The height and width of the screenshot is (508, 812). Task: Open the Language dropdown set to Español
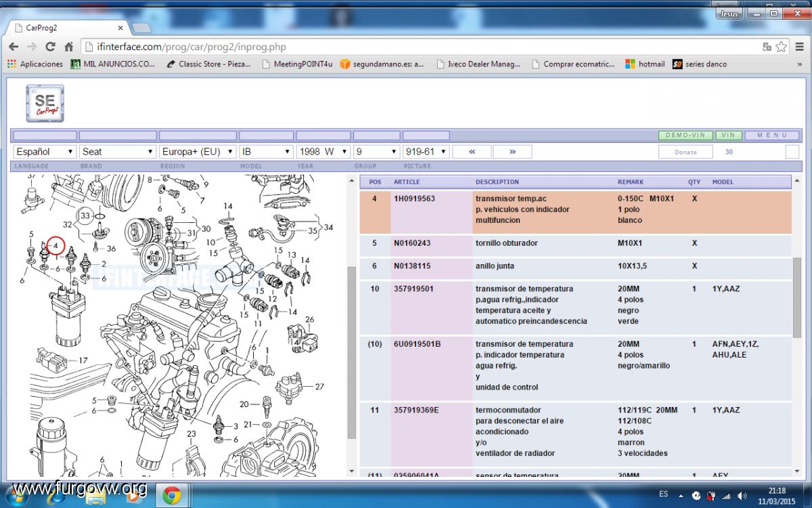click(x=45, y=152)
